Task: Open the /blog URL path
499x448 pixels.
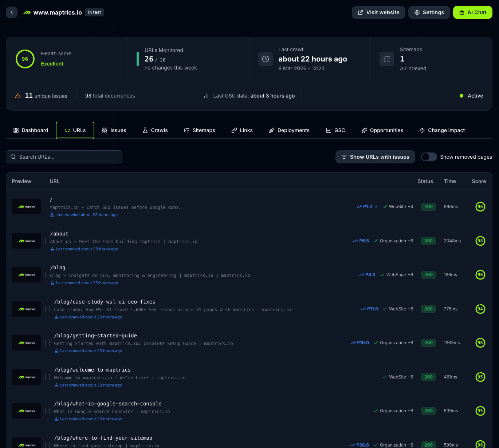Action: 58,267
